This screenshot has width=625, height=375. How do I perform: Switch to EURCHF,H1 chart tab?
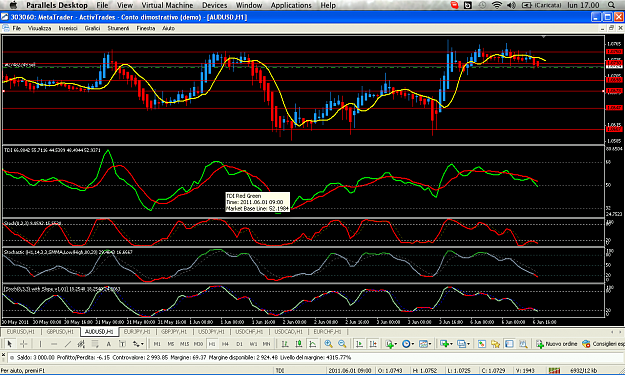click(327, 332)
